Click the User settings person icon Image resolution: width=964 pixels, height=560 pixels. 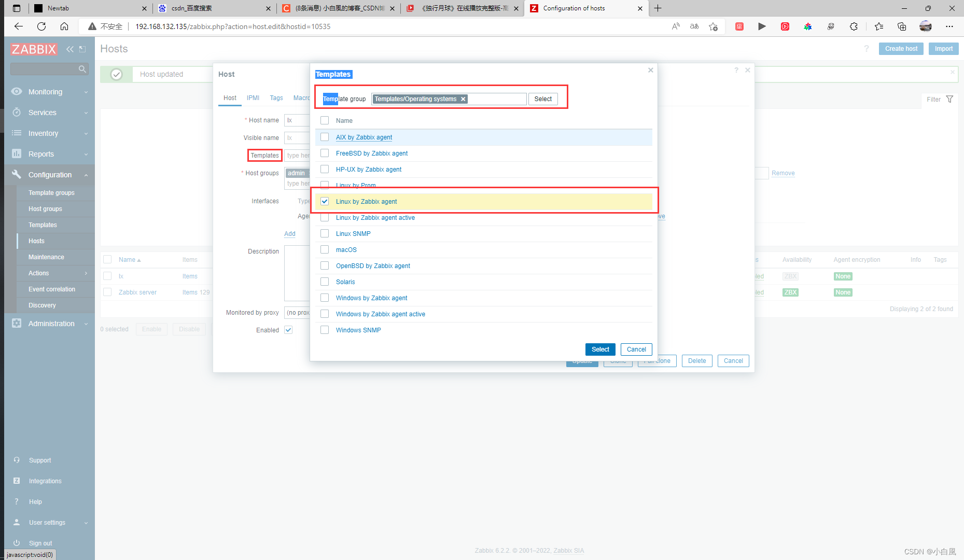[x=17, y=523]
